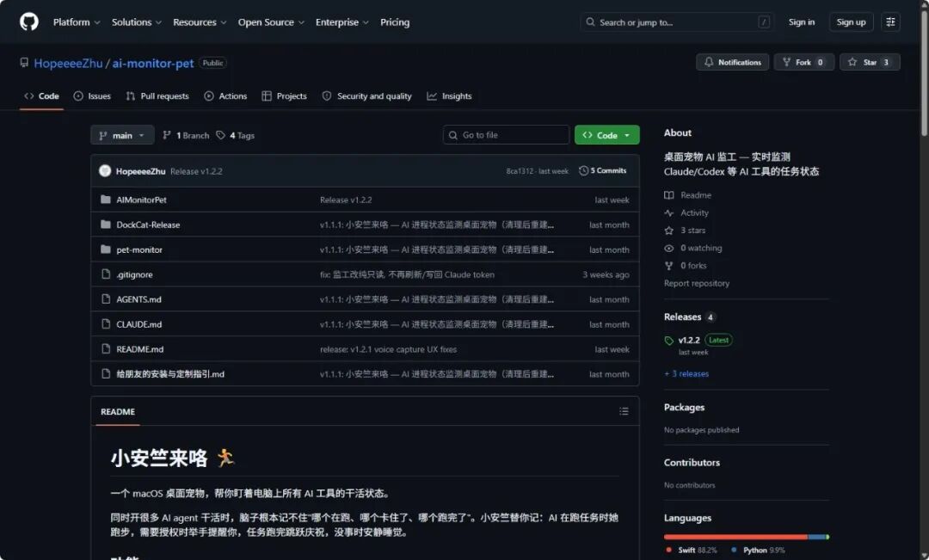Focus the Go to file field
The height and width of the screenshot is (560, 929).
(x=506, y=135)
